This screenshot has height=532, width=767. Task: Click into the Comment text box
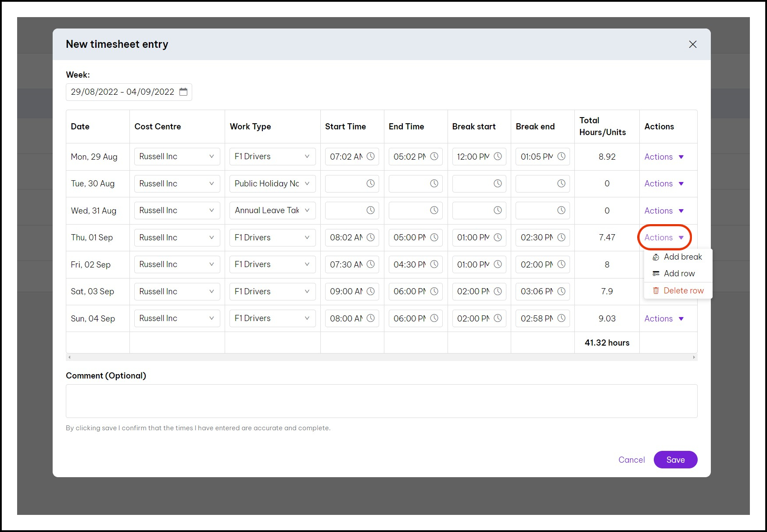(x=381, y=401)
